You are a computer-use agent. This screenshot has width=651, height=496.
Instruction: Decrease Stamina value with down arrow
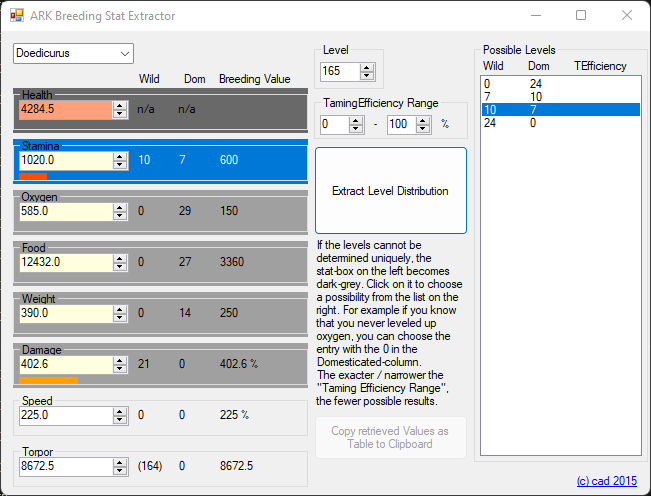120,165
